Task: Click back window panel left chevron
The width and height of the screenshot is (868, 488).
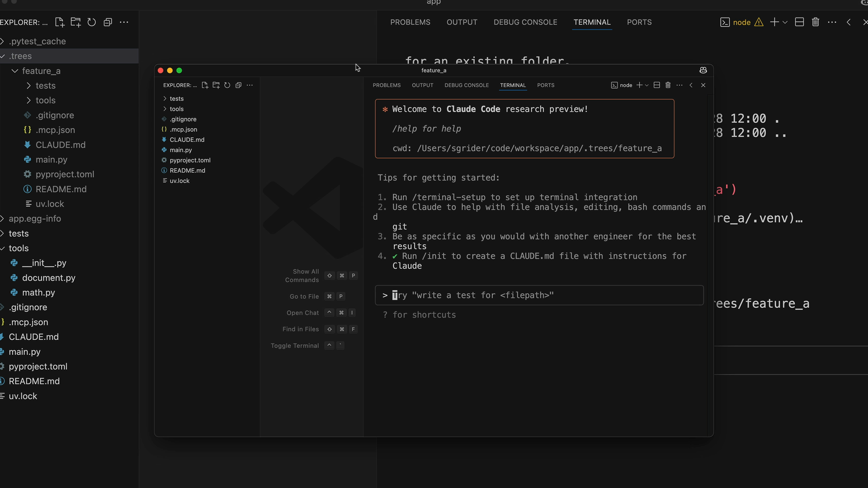Action: point(849,22)
